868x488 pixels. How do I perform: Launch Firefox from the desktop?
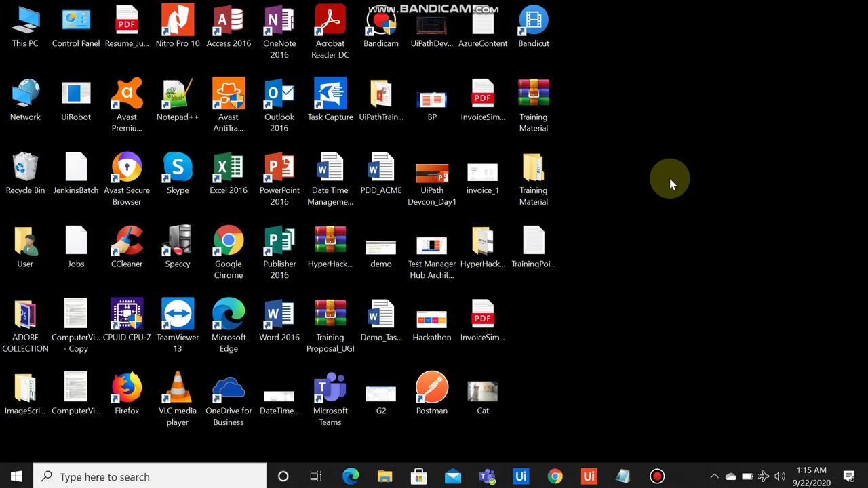127,394
